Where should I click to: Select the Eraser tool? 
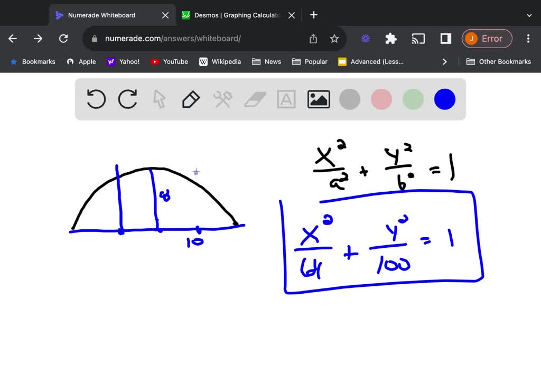[254, 99]
